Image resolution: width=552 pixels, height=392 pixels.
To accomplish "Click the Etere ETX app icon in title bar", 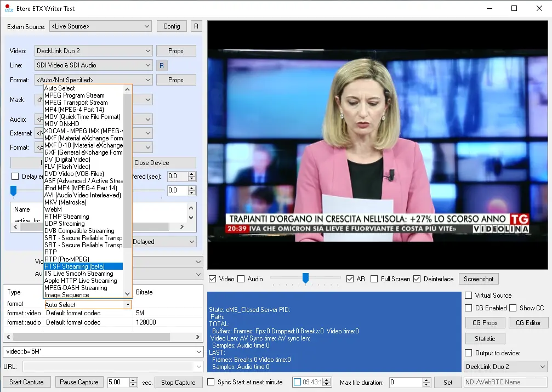I will pos(8,8).
